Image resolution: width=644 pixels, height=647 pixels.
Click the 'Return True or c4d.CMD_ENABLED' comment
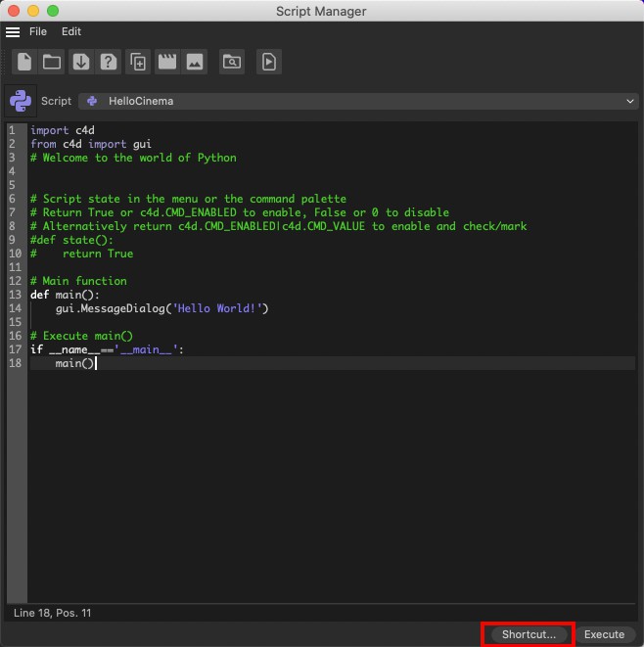click(x=240, y=212)
